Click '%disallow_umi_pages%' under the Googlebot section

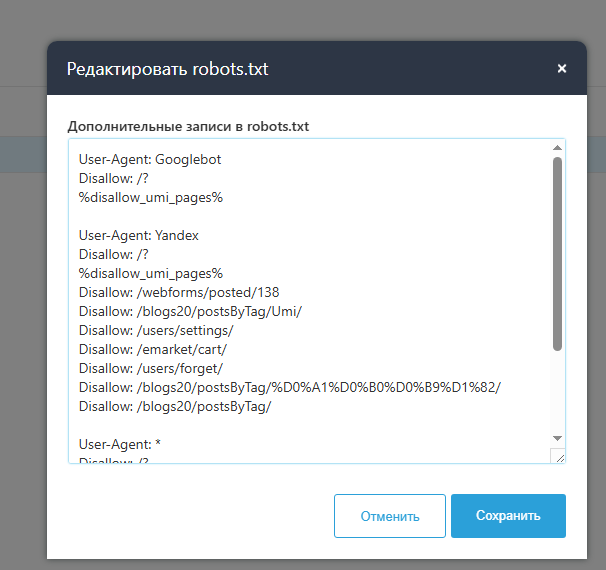[x=151, y=197]
